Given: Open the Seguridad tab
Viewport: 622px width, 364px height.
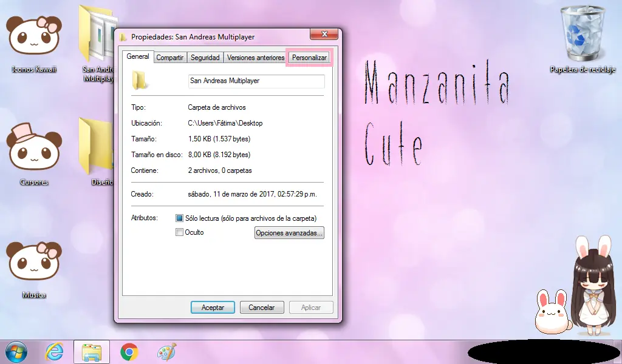Looking at the screenshot, I should [205, 58].
